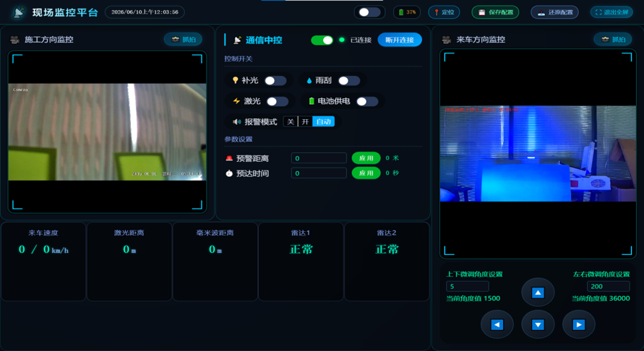Click the 定位 location button

coord(444,12)
